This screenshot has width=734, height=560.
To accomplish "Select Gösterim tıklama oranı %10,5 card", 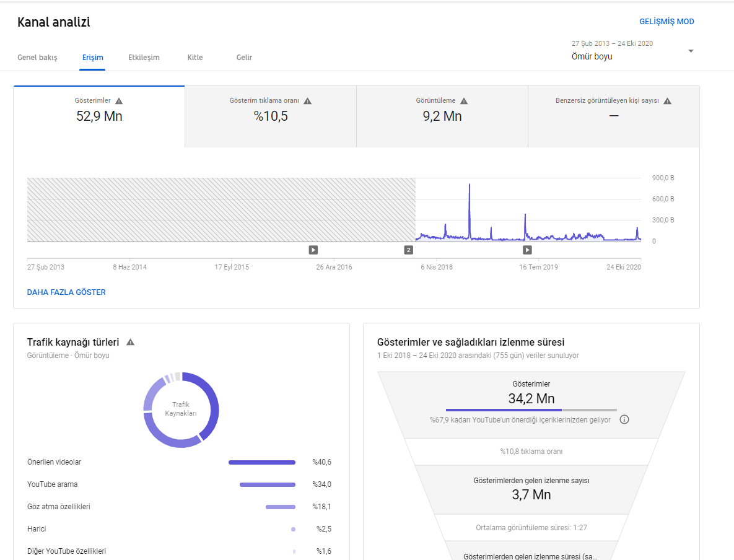I will 271,116.
